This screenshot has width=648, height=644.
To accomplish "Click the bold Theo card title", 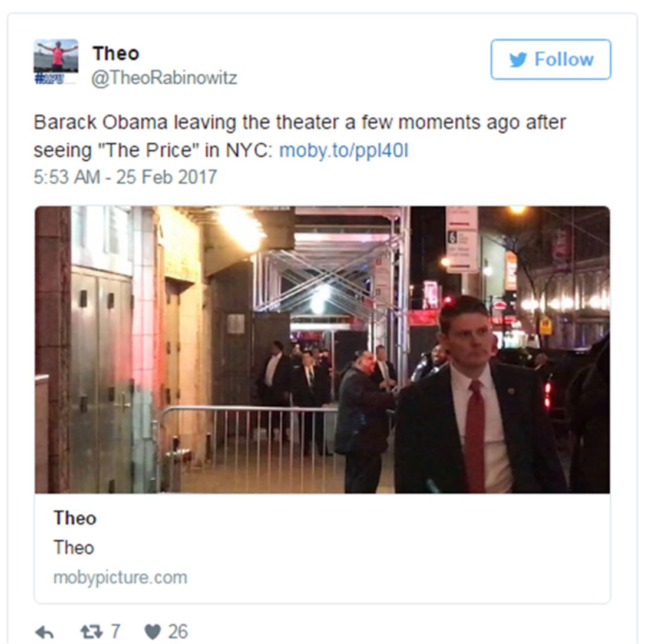I will pos(75,518).
